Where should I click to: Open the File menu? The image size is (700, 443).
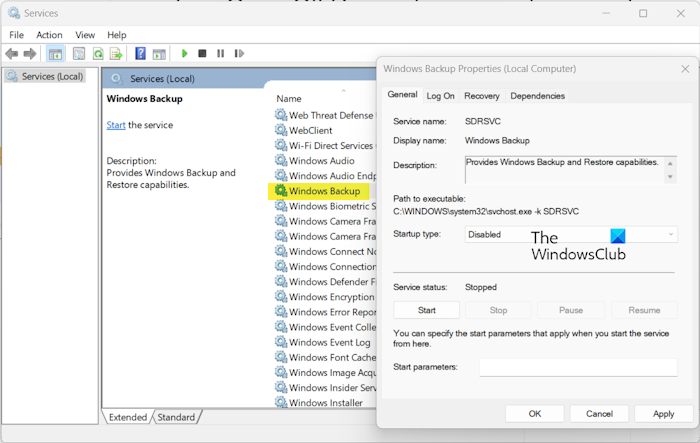click(17, 35)
